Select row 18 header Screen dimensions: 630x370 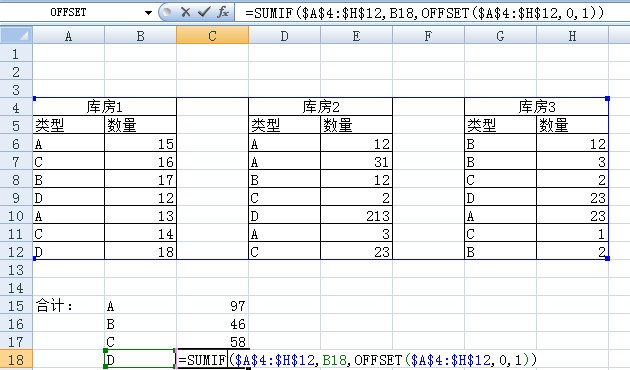pos(16,360)
